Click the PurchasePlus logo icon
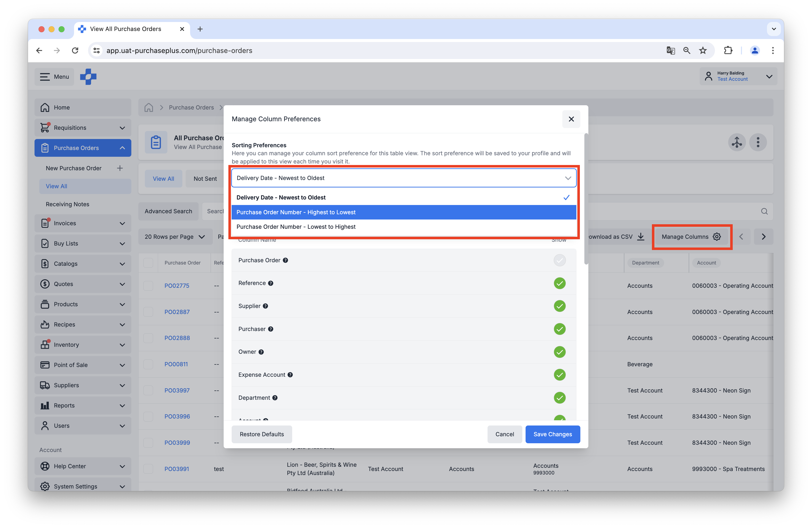This screenshot has width=812, height=528. click(x=88, y=77)
